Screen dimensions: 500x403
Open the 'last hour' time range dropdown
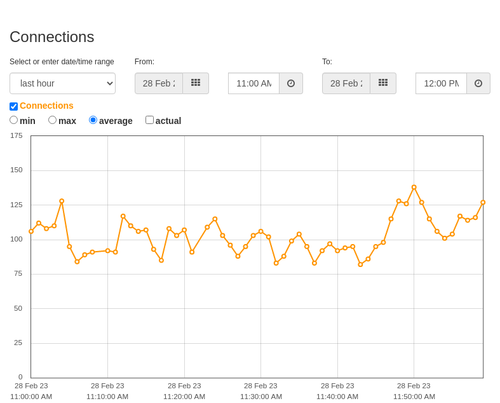click(63, 83)
